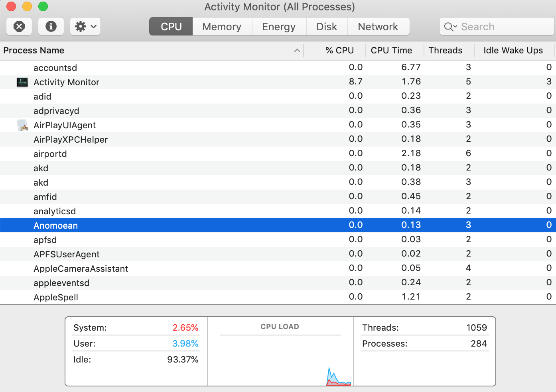Select the analyticsd process row
Screen dimensions: 556x392
[278, 211]
